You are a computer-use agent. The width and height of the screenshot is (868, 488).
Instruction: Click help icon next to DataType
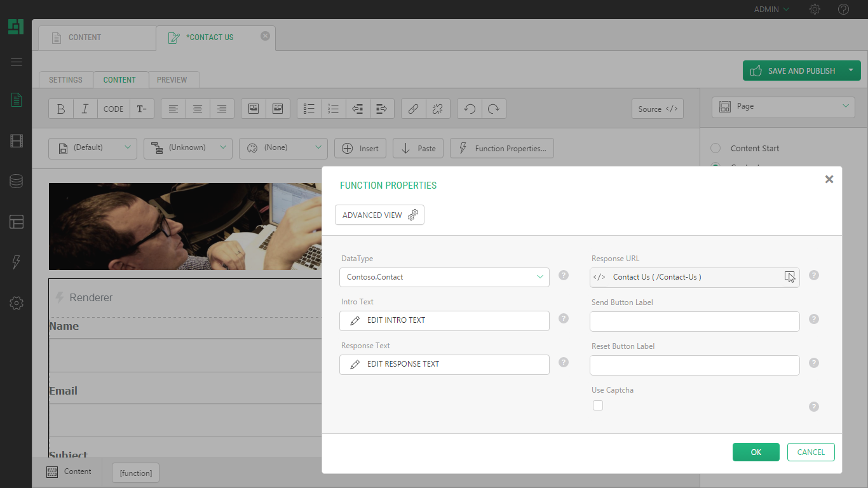[563, 275]
